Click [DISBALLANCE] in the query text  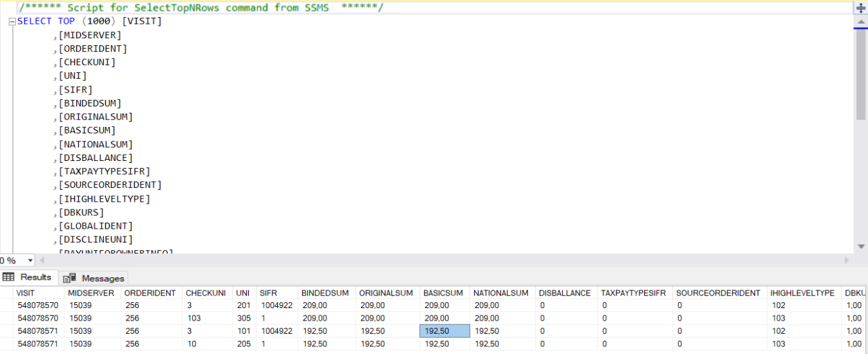click(x=96, y=158)
